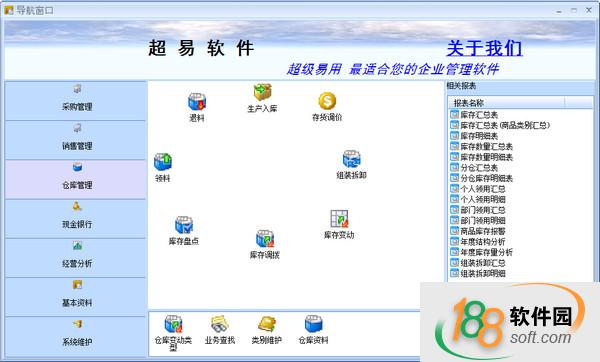Open the 库存调拨 stock transfer icon
Screen dimensions: 600x362
265,239
